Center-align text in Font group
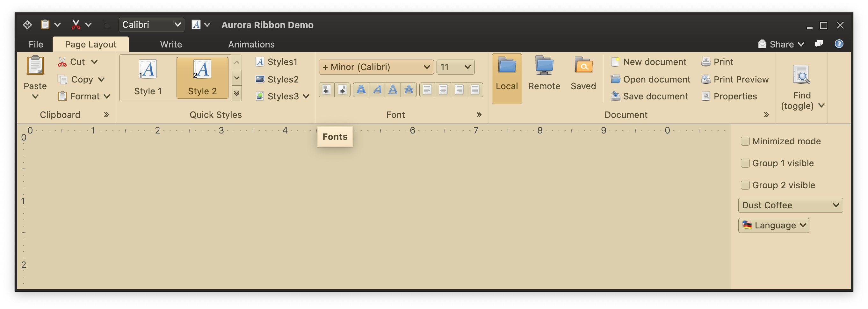The image size is (868, 309). [443, 90]
